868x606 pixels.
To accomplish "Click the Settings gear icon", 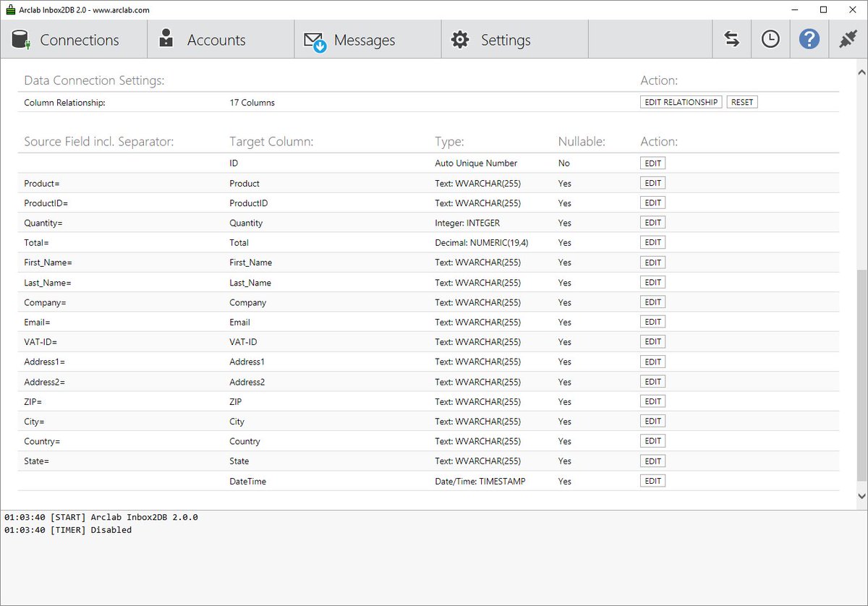I will click(460, 40).
